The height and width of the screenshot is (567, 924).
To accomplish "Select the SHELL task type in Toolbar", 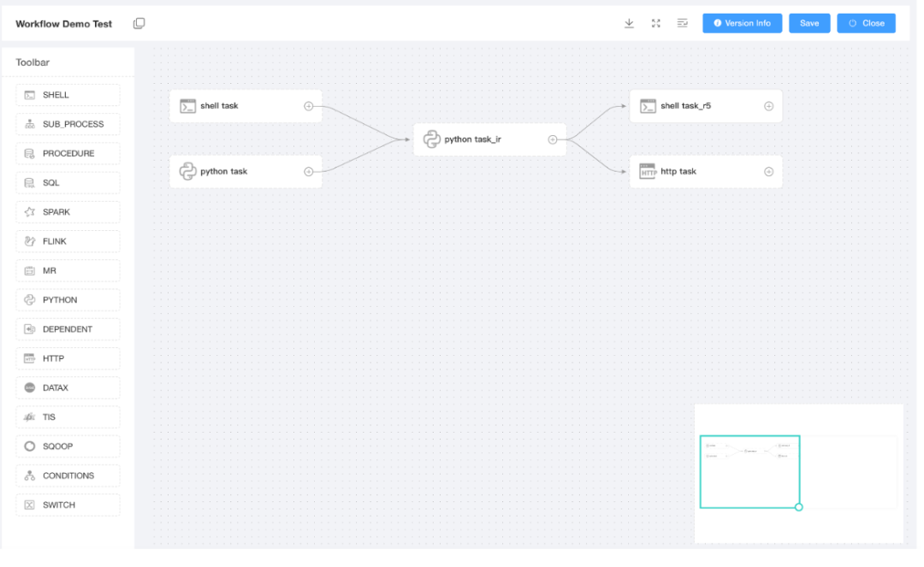I will [x=68, y=95].
